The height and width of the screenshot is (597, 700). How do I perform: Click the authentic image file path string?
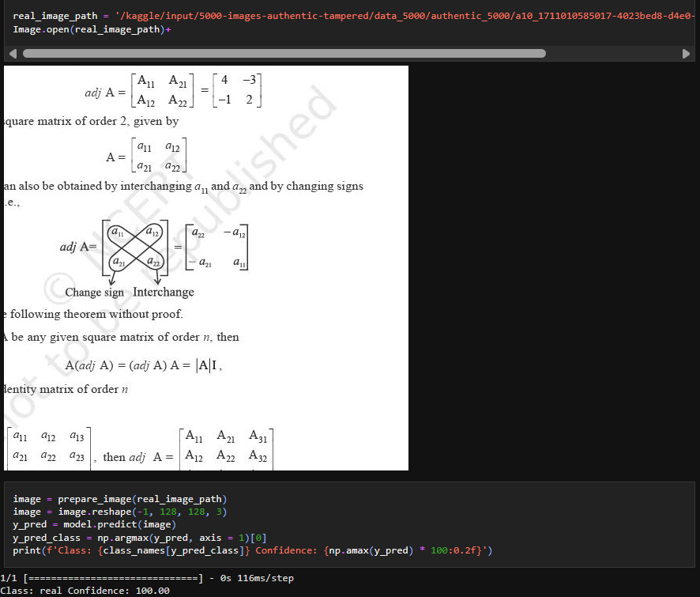(356, 14)
